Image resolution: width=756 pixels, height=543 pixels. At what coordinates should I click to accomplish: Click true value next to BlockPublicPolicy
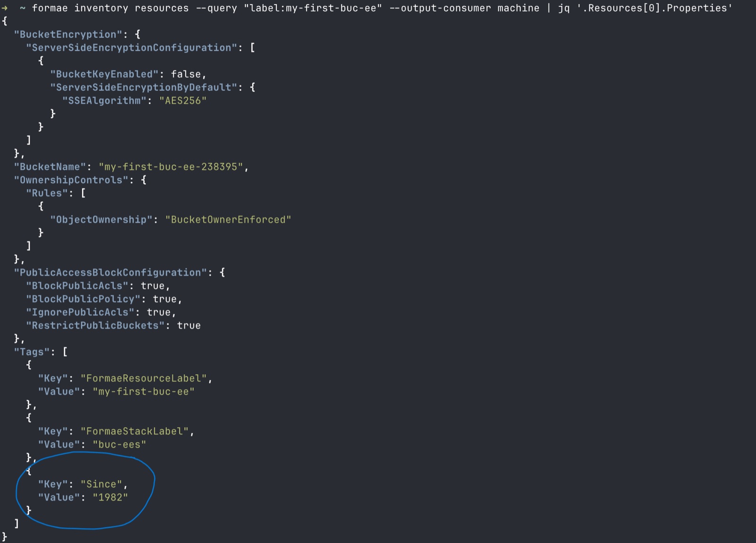point(164,299)
